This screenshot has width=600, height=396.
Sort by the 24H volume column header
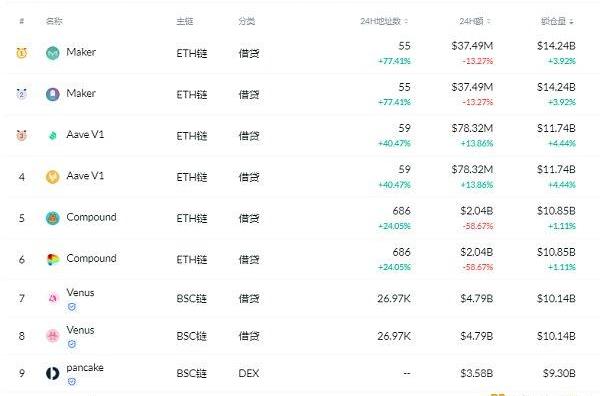475,21
